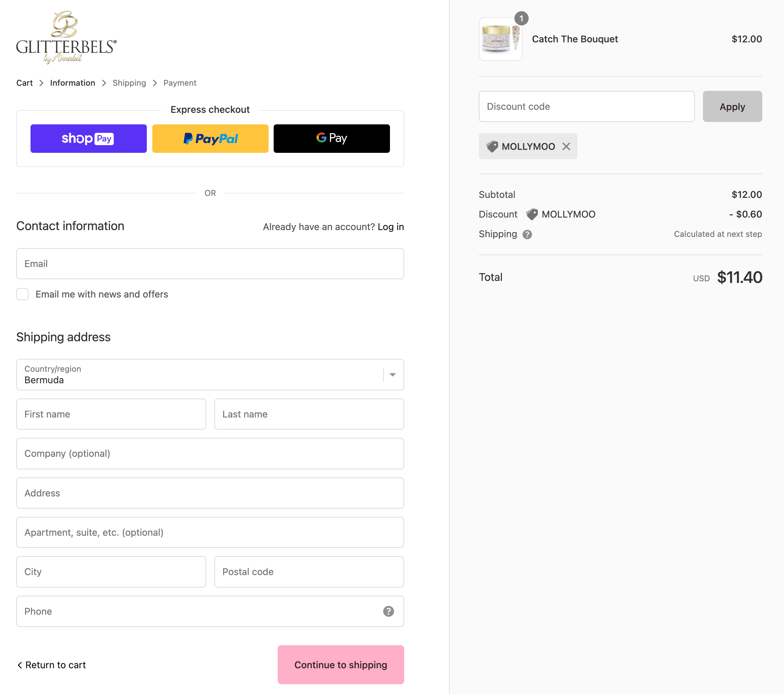The height and width of the screenshot is (694, 784).
Task: Click Return to cart link
Action: [56, 665]
